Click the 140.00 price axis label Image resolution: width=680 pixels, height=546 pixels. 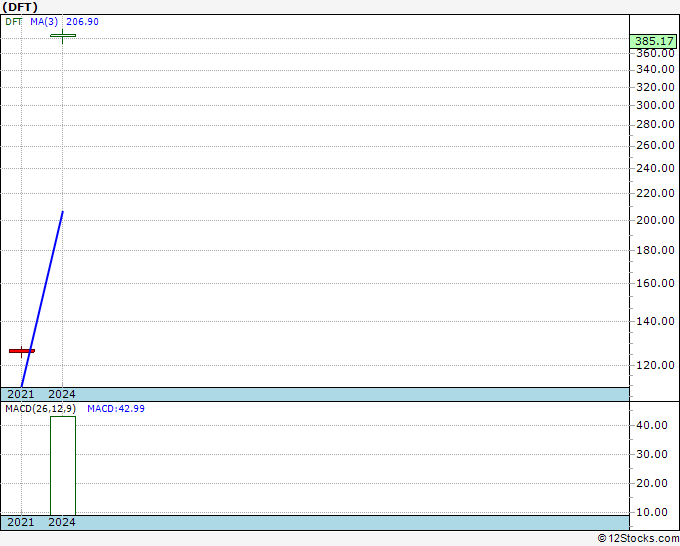(655, 321)
